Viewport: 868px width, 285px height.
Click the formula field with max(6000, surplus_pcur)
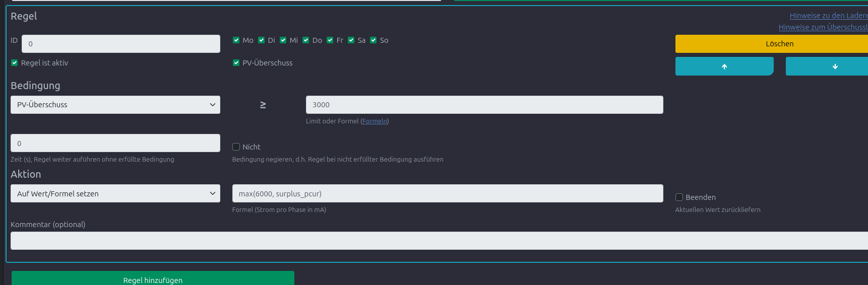447,193
